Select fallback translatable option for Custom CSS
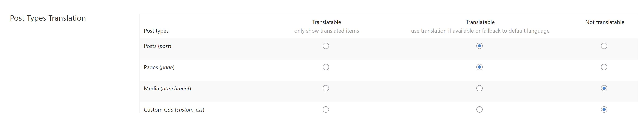Viewport: 644px width, 113px height. click(x=479, y=109)
